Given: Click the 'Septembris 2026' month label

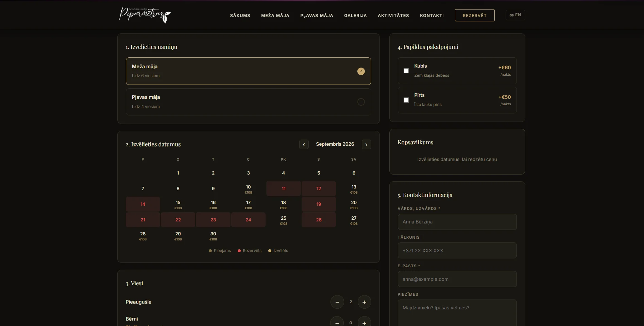Looking at the screenshot, I should click(x=335, y=144).
